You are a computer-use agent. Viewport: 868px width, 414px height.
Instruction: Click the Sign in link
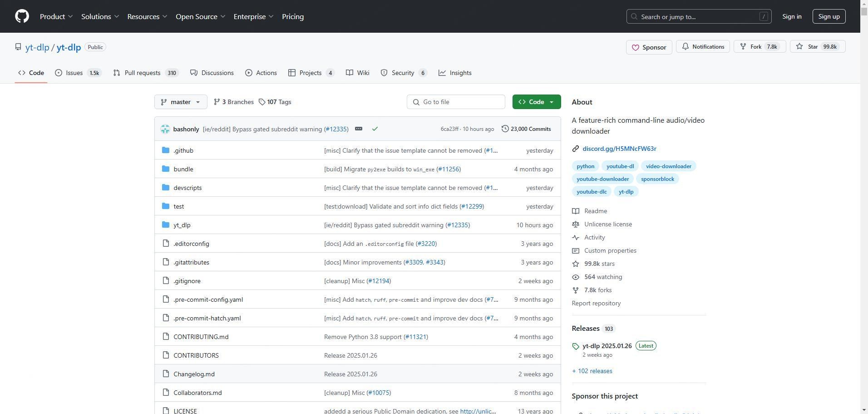click(792, 16)
